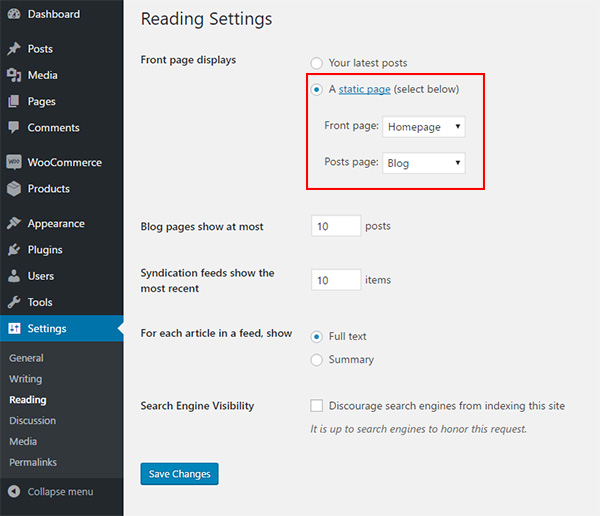Open the Front page Homepage dropdown
The image size is (600, 516).
424,127
